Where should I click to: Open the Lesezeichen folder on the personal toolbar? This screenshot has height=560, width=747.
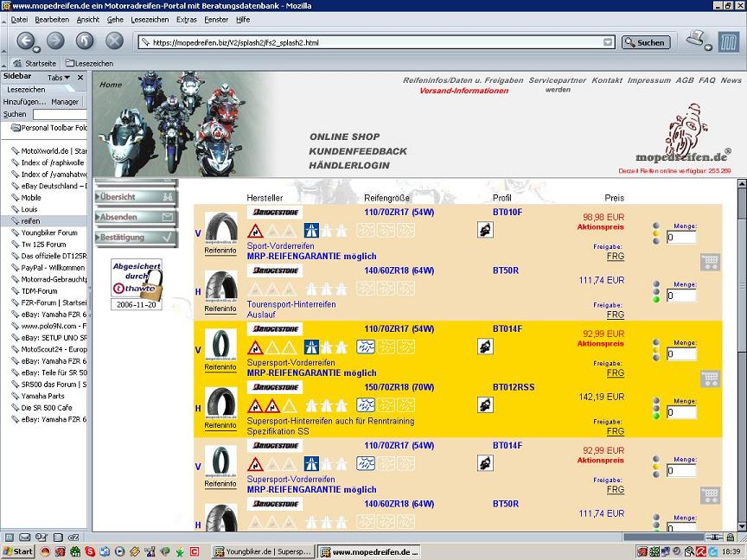point(90,63)
